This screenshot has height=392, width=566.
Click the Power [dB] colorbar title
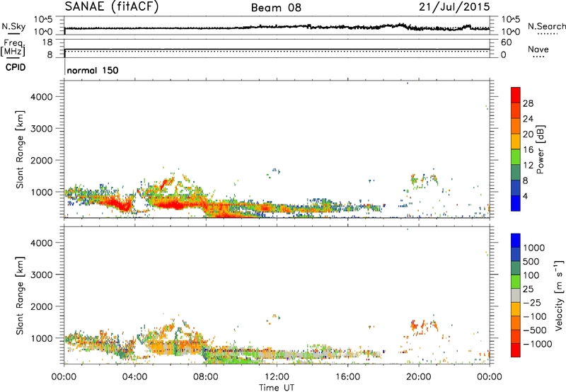pos(540,149)
